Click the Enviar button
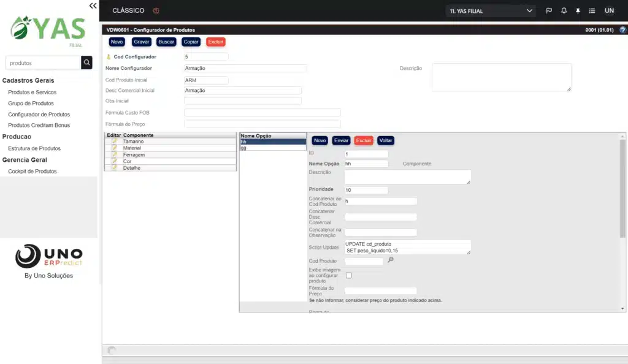This screenshot has width=628, height=364. [x=341, y=140]
